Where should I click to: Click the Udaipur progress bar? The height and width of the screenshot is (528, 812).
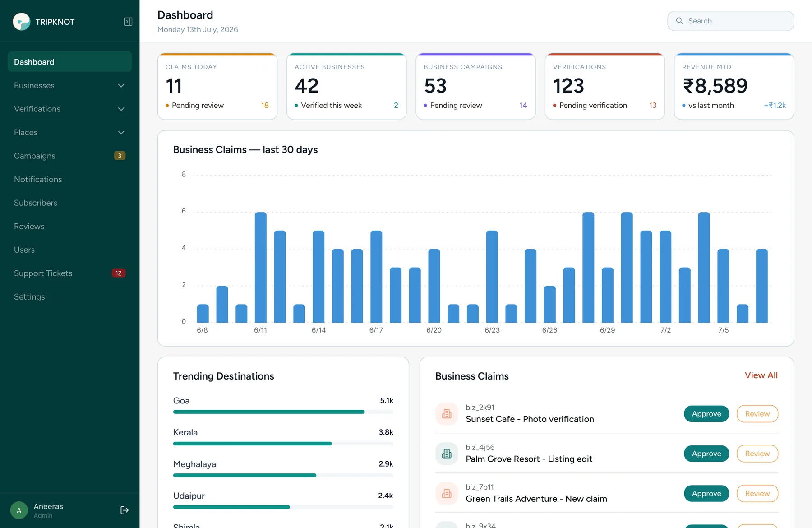click(x=283, y=507)
